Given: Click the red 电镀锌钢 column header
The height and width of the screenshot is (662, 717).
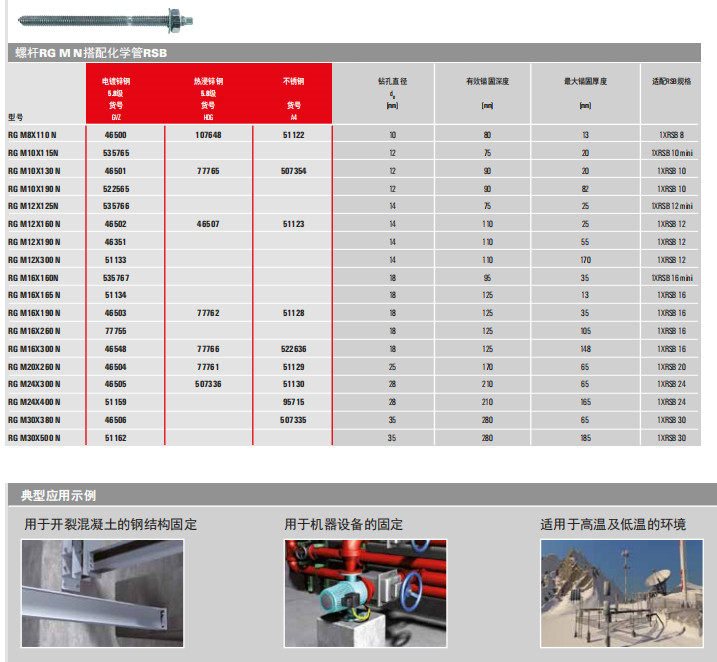Looking at the screenshot, I should coord(115,93).
